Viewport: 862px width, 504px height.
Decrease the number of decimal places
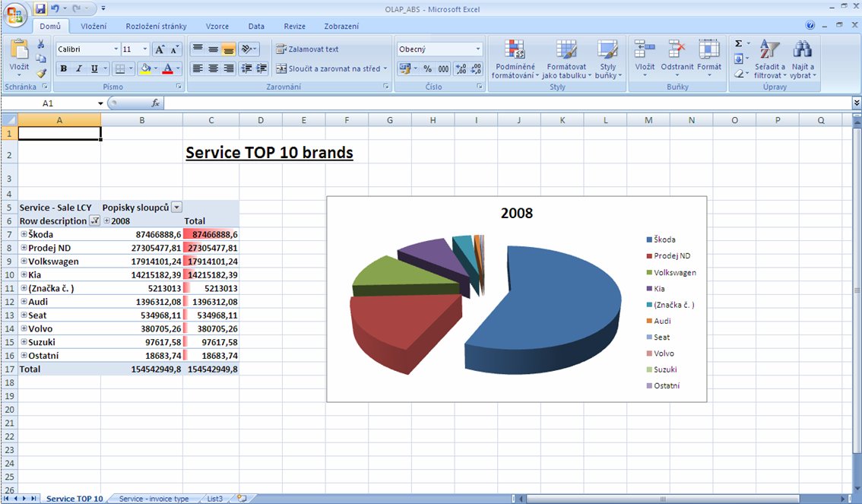tap(476, 68)
